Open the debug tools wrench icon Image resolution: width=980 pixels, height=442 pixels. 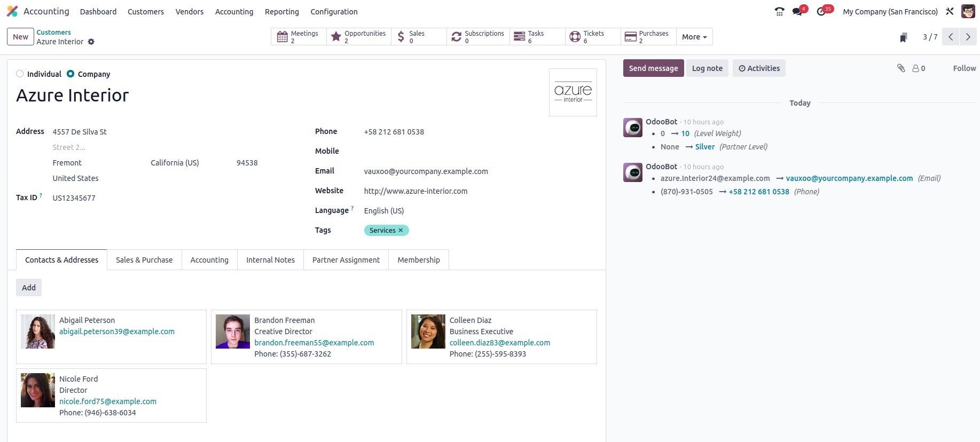click(950, 11)
